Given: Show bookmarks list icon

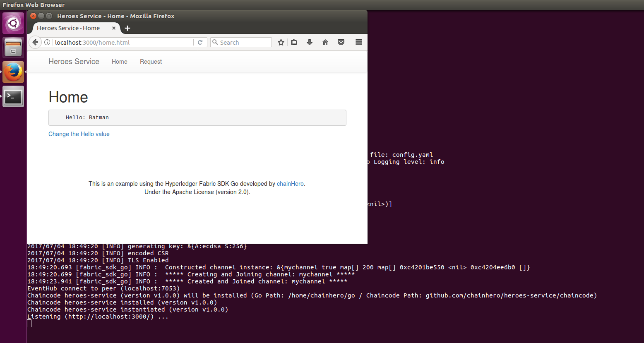Looking at the screenshot, I should coord(294,42).
